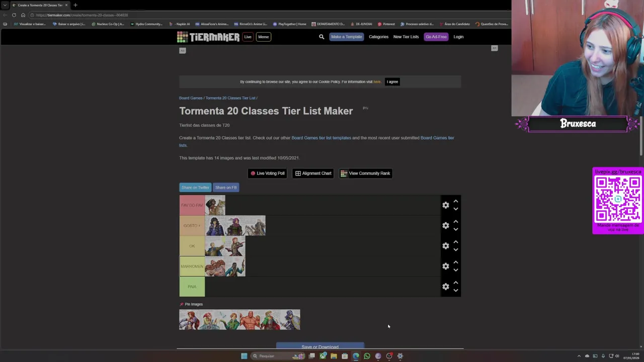Open PlayTogether | Home bookmark
Image resolution: width=644 pixels, height=362 pixels.
point(290,24)
